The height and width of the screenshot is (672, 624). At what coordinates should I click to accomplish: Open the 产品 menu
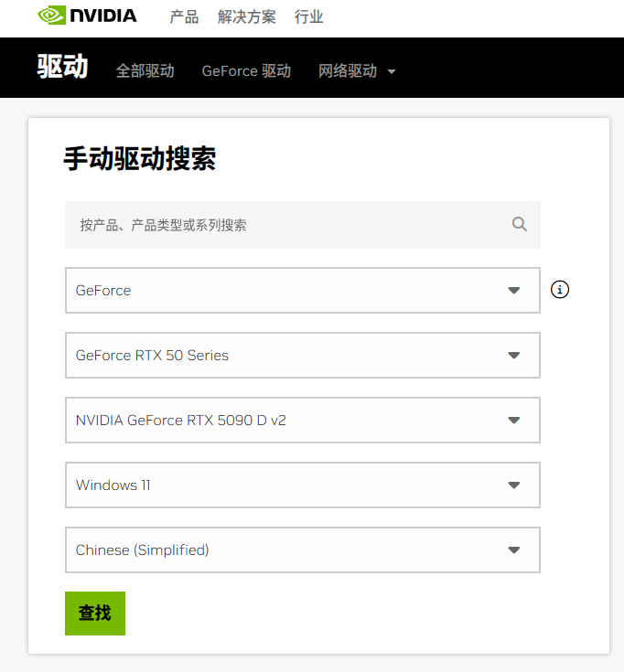[184, 17]
